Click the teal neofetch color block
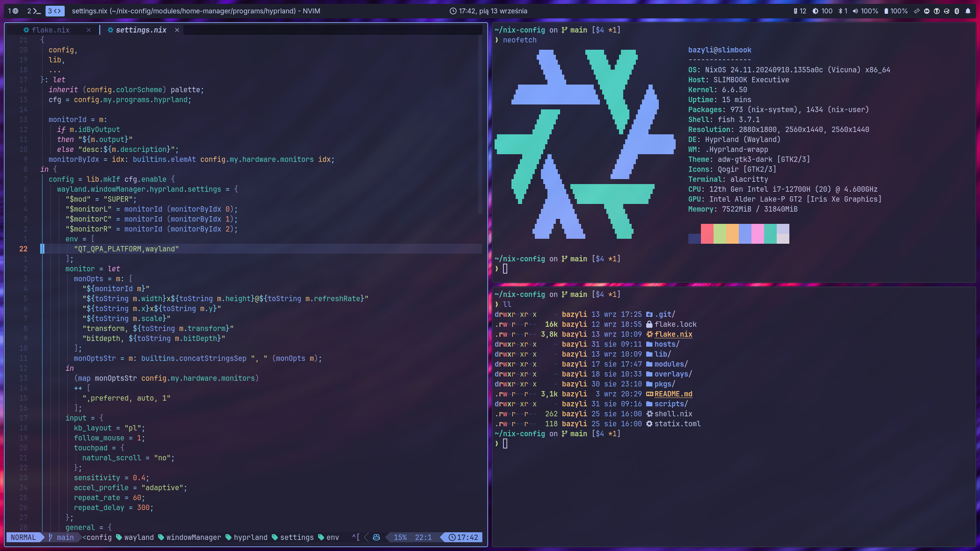Screen dimensions: 980x551 [770, 234]
